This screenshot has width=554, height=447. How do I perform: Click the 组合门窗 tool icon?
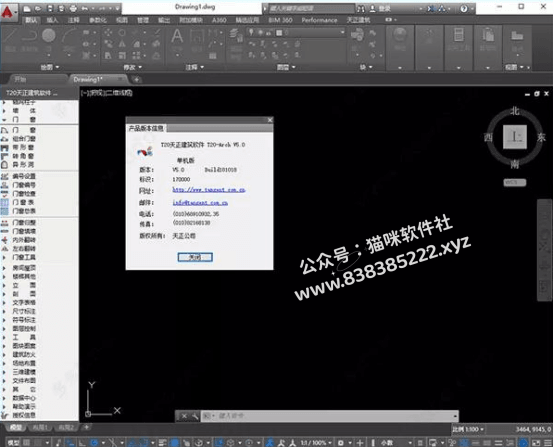point(5,139)
